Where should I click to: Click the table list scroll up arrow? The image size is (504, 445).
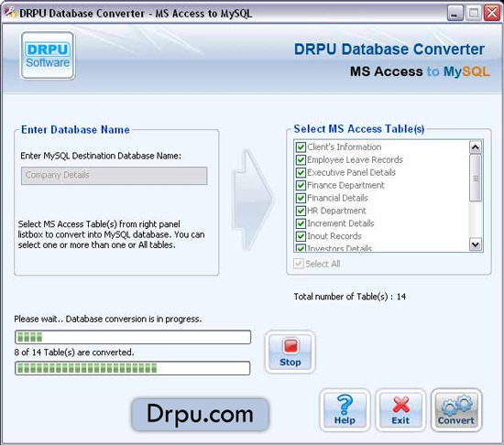tap(476, 147)
